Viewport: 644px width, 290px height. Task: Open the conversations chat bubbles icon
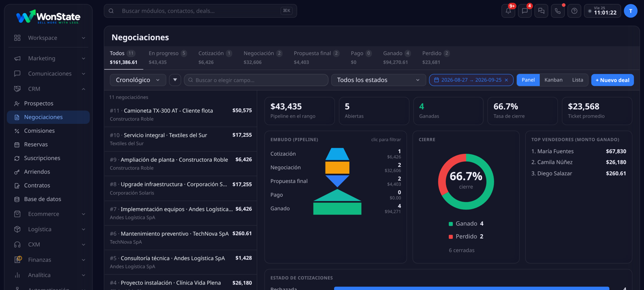(541, 11)
